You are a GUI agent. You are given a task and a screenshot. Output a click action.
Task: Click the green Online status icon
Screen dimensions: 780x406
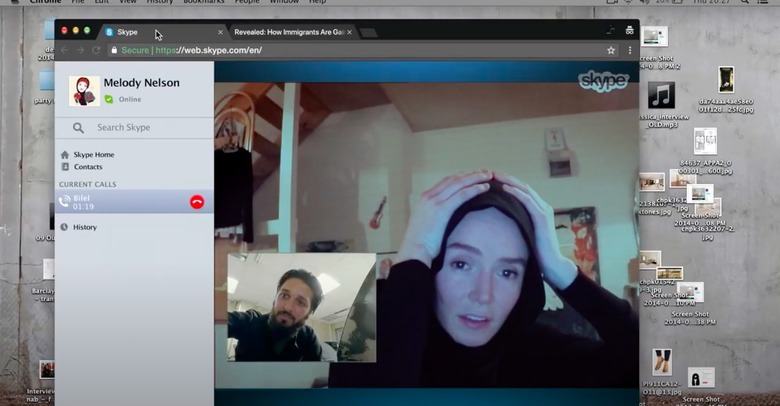(x=109, y=100)
